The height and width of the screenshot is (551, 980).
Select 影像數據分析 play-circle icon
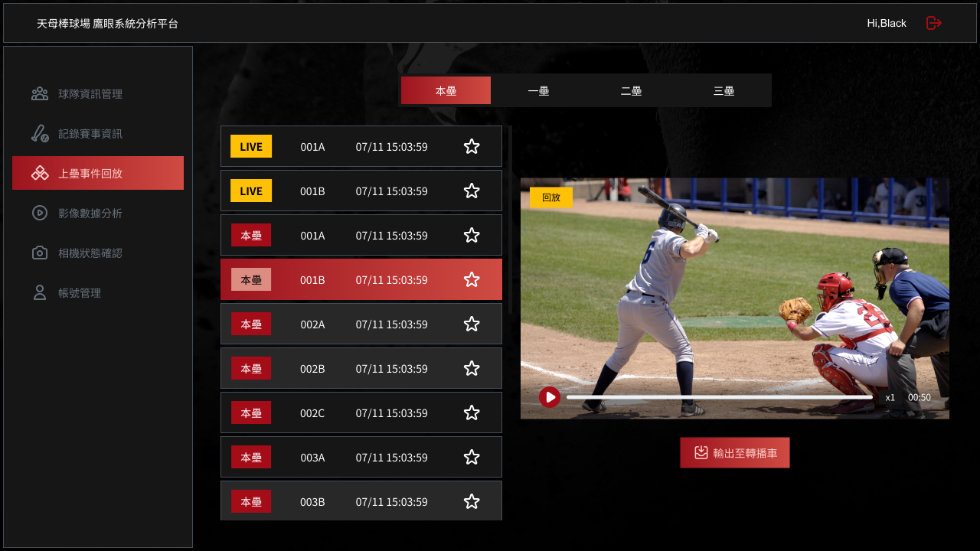pyautogui.click(x=40, y=214)
